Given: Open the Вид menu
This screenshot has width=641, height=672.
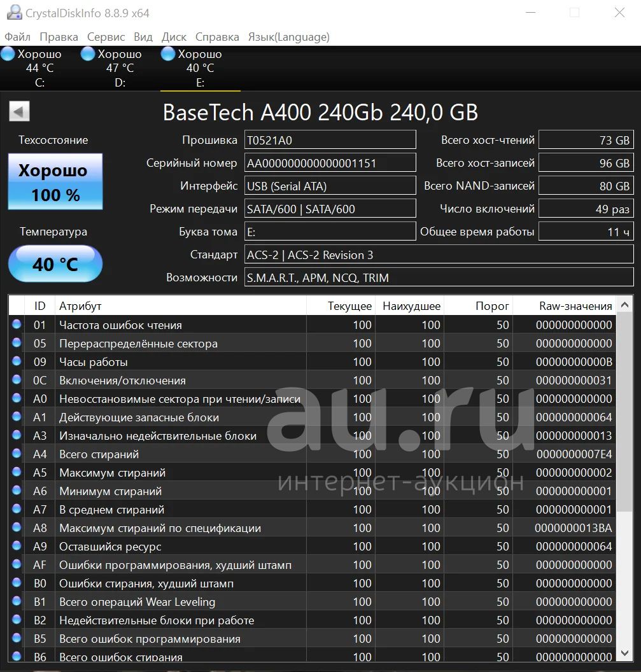Looking at the screenshot, I should 143,37.
